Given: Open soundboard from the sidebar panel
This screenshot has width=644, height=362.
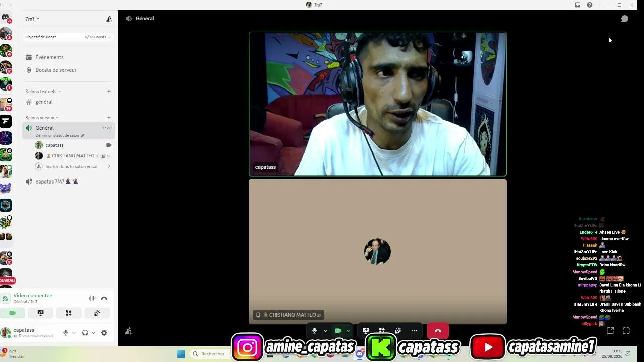Looking at the screenshot, I should click(x=97, y=313).
